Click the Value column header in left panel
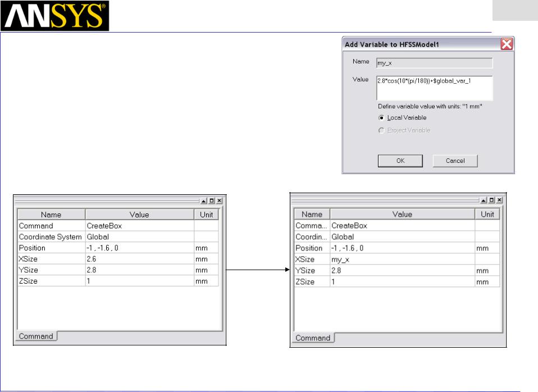 pos(139,215)
